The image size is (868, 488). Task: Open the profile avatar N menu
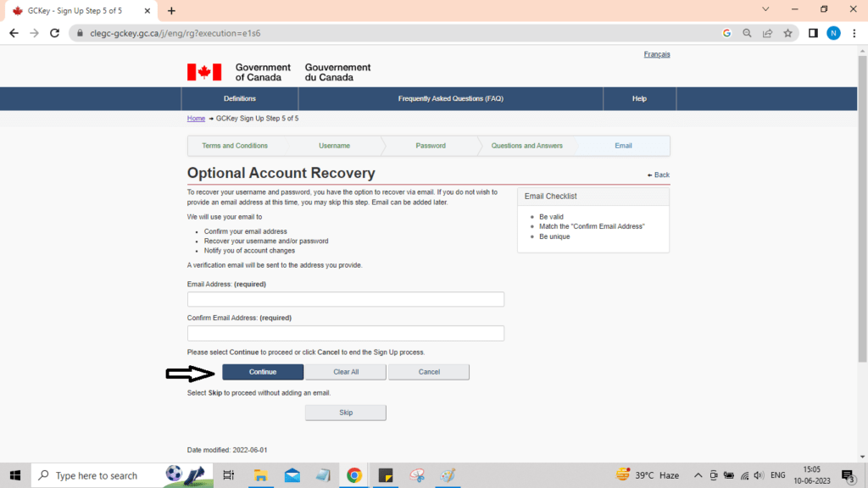coord(833,33)
